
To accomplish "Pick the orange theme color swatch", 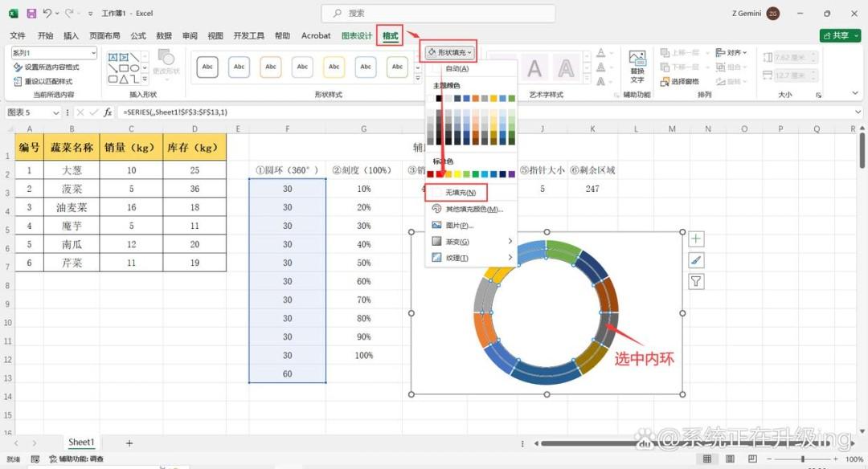I will [x=475, y=99].
